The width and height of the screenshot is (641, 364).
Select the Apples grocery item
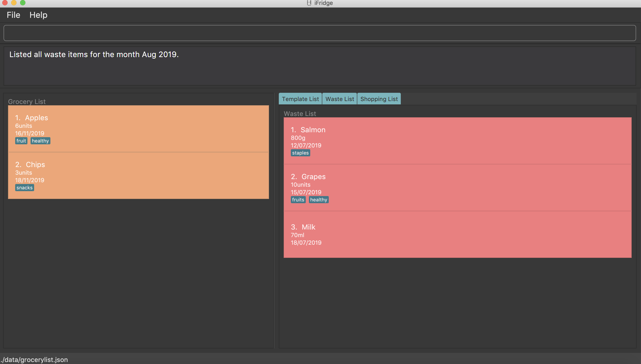click(x=138, y=128)
